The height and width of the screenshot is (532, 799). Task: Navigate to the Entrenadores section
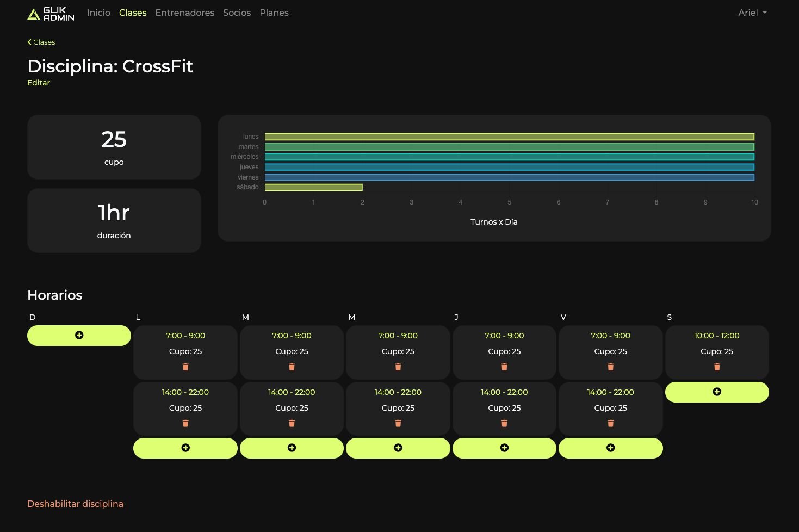pos(184,13)
